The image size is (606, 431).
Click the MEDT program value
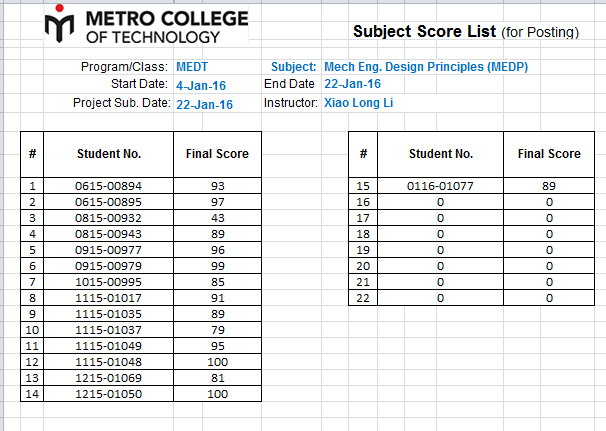point(192,67)
